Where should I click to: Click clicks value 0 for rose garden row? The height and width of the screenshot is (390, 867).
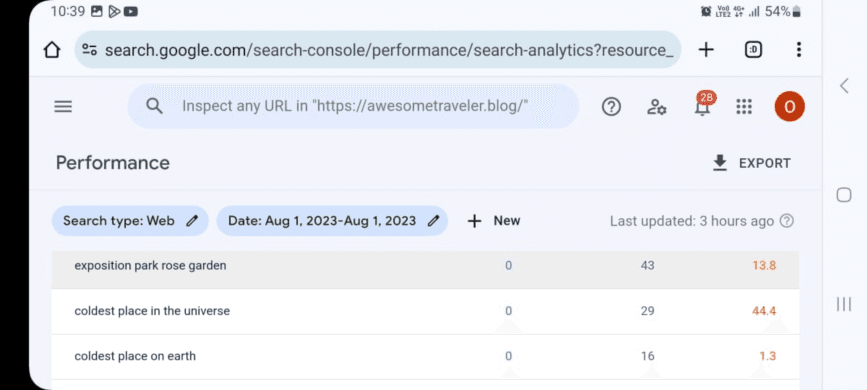click(508, 266)
